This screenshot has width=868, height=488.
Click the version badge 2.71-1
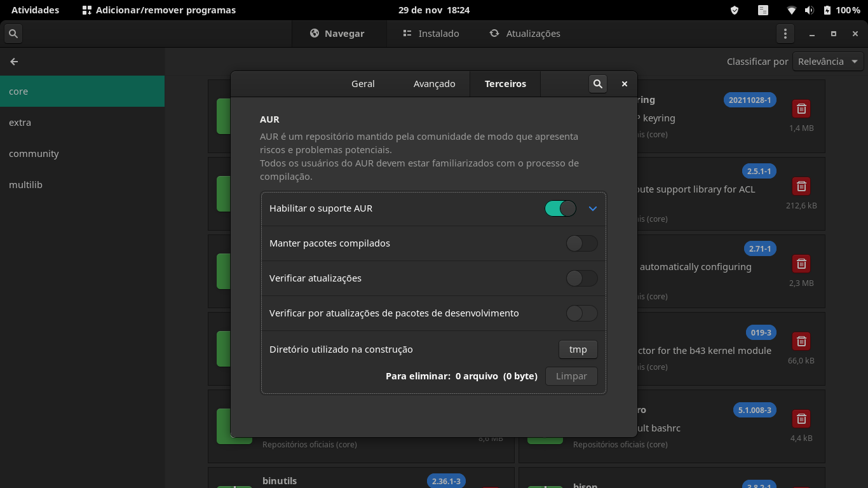[760, 248]
